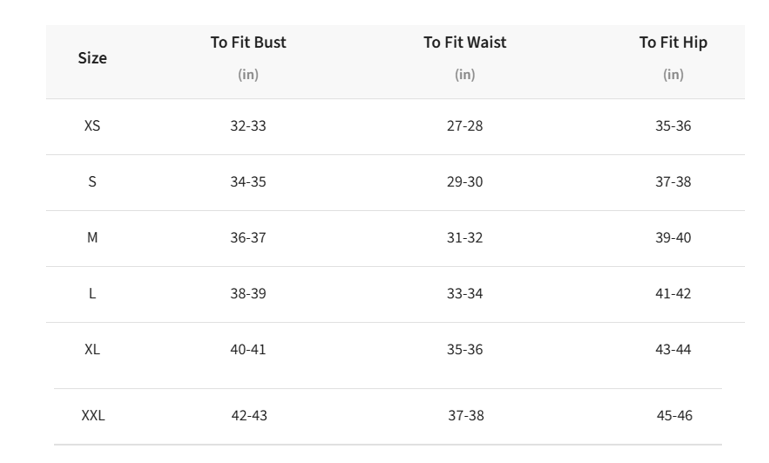Click the Size column header

tap(92, 58)
